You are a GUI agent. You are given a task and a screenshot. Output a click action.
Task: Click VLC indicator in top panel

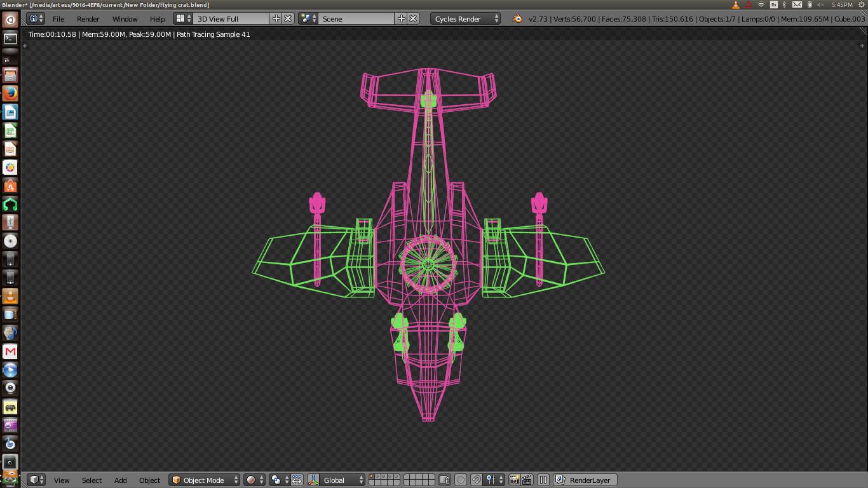pyautogui.click(x=736, y=4)
